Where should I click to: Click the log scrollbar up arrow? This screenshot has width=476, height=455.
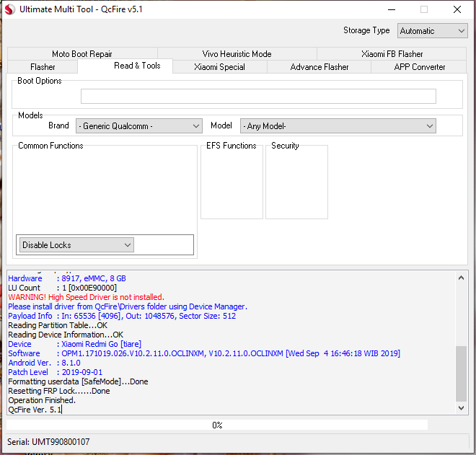coord(461,278)
